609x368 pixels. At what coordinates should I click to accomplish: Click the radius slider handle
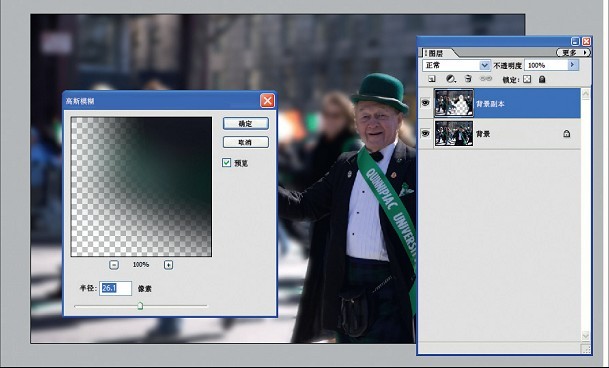pos(140,306)
